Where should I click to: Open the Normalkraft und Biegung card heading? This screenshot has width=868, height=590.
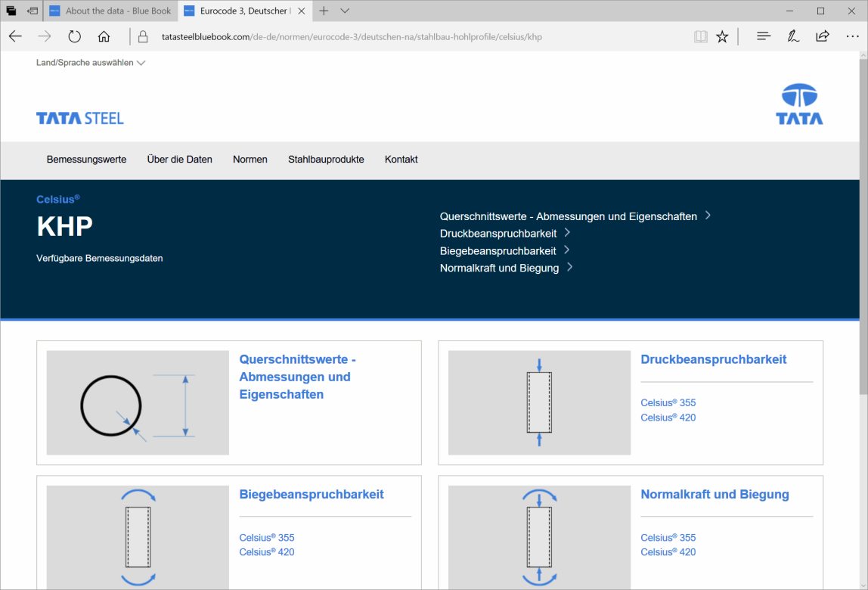point(715,494)
